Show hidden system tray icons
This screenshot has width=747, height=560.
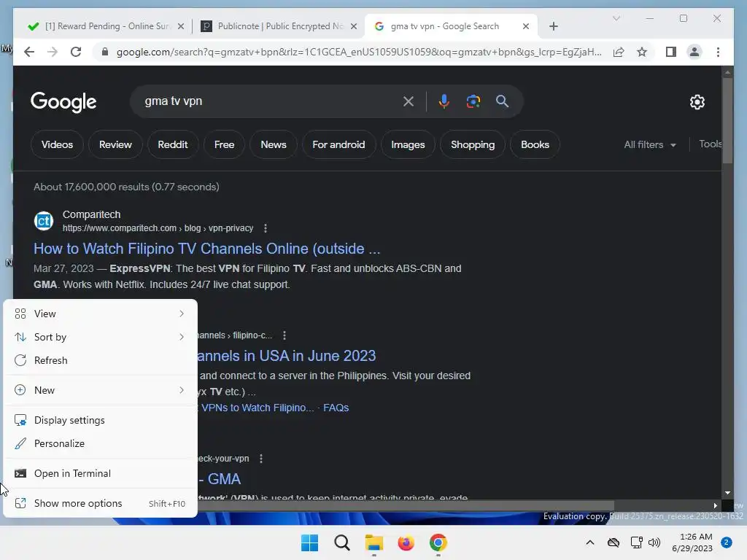pyautogui.click(x=589, y=542)
